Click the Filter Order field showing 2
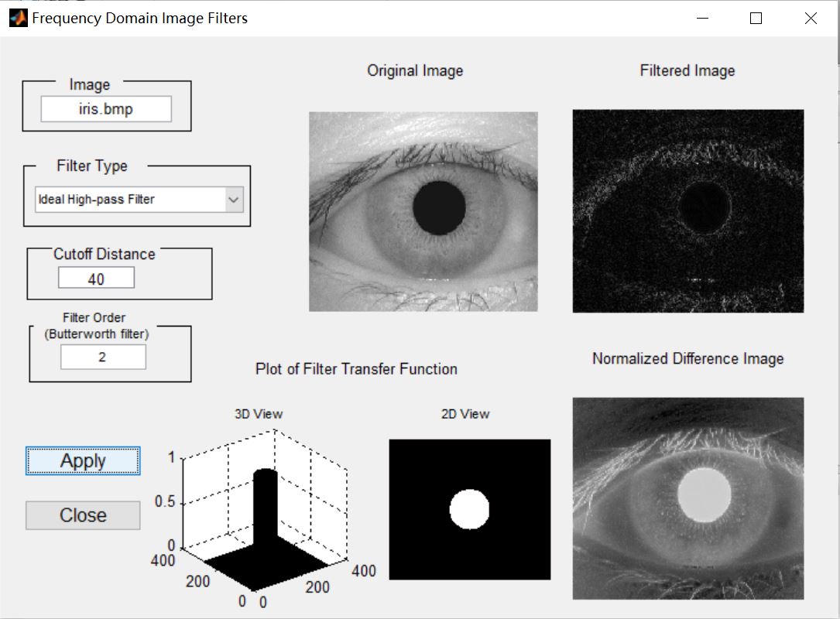This screenshot has height=619, width=840. [x=103, y=357]
